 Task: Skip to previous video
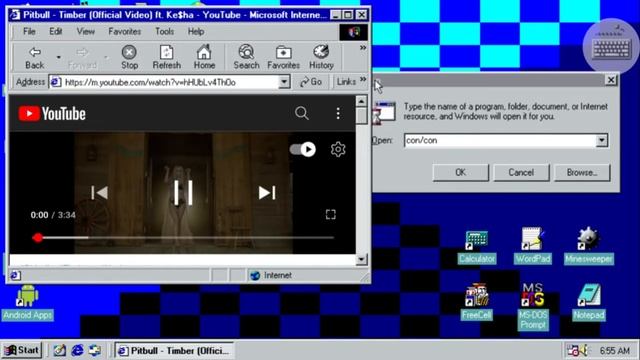pos(99,193)
